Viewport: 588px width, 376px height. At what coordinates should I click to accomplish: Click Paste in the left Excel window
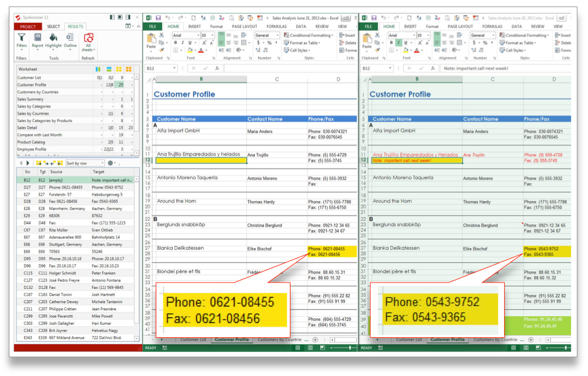[151, 41]
